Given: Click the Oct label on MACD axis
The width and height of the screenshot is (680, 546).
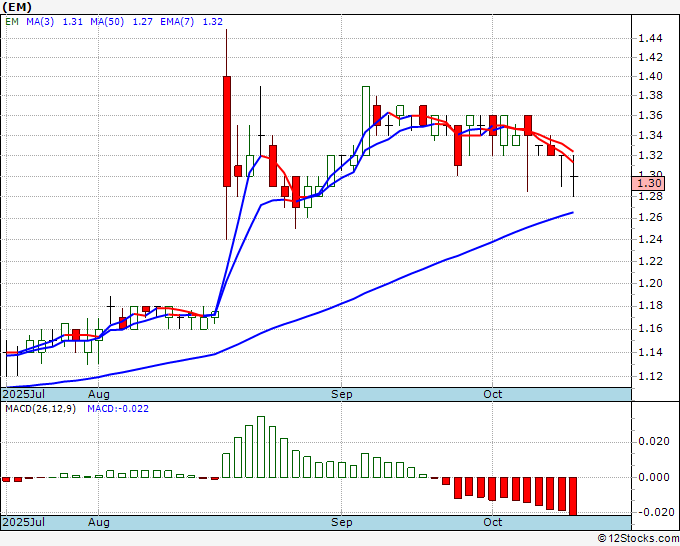Looking at the screenshot, I should (493, 522).
